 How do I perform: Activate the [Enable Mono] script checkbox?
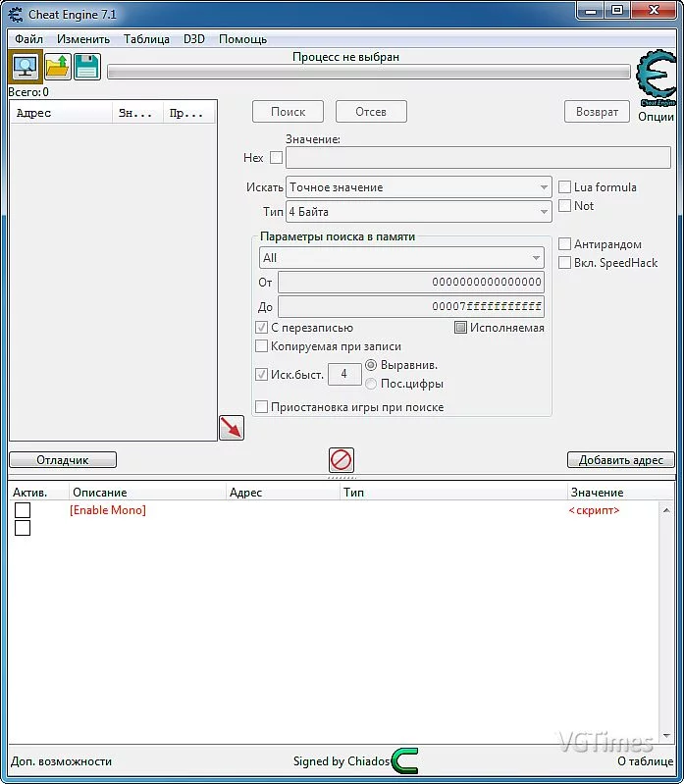23,510
